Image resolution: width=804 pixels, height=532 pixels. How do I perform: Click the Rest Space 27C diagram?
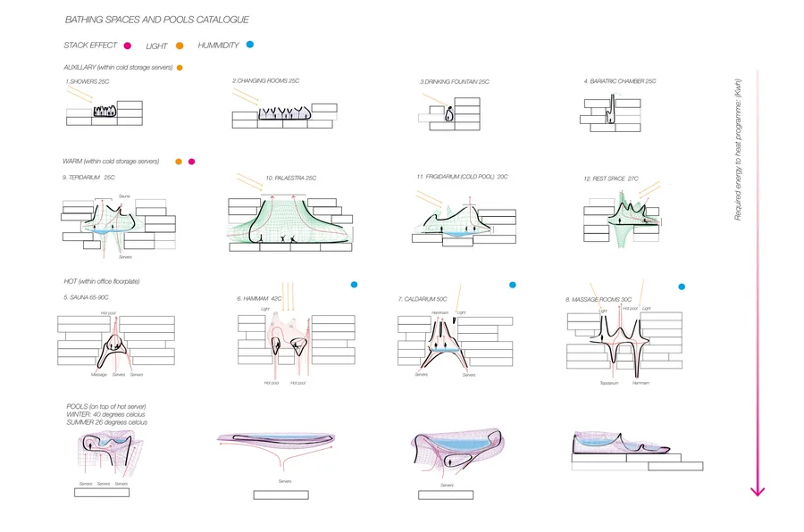point(623,215)
